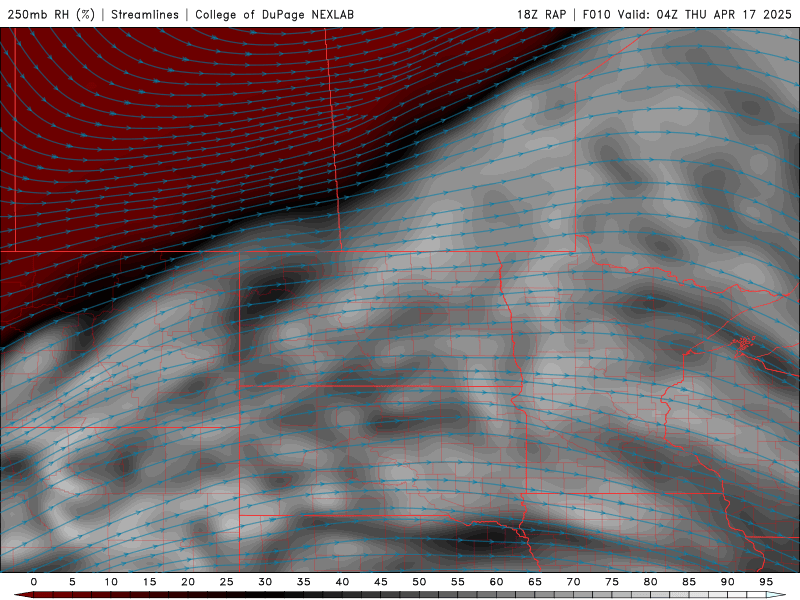This screenshot has height=600, width=800.
Task: Click the "85" label on color scale
Action: [689, 582]
